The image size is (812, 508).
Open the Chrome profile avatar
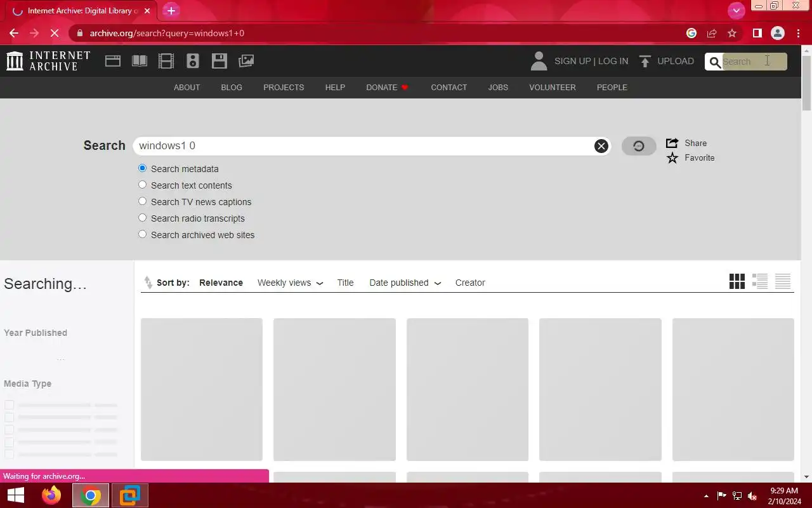pos(778,33)
